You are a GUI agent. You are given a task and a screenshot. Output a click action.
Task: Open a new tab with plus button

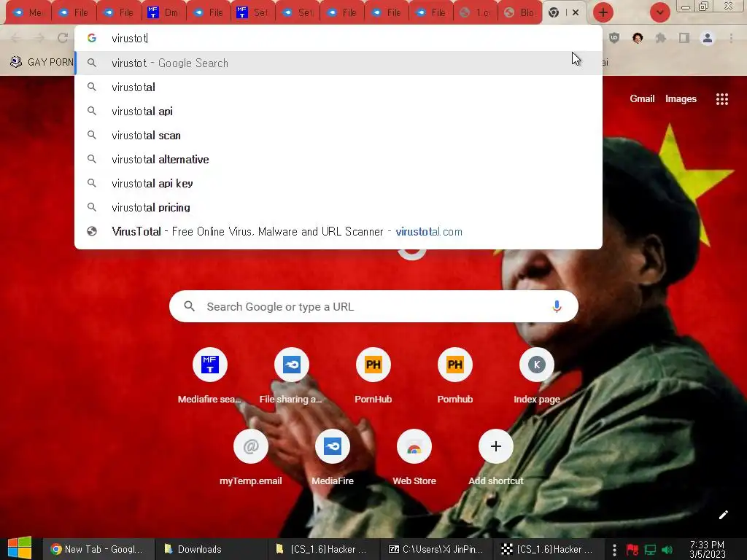[603, 12]
